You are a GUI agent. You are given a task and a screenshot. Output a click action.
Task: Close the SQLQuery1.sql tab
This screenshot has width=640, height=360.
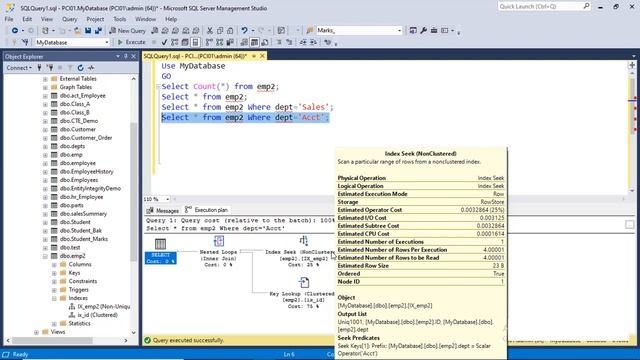262,56
